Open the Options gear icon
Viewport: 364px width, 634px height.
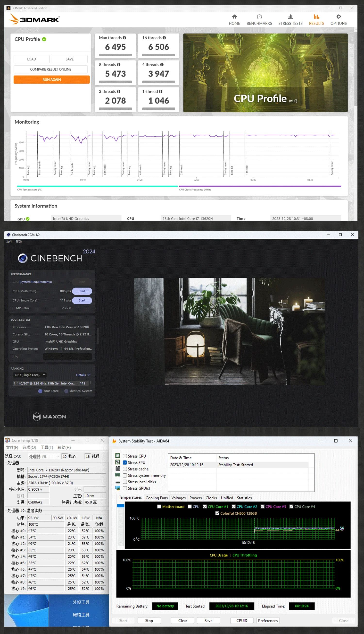[338, 17]
